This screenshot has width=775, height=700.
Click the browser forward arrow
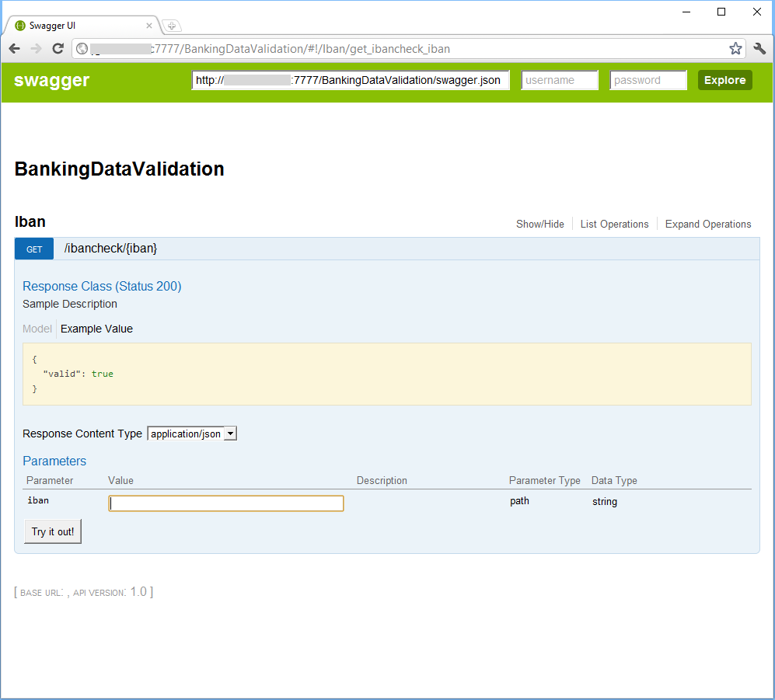pyautogui.click(x=36, y=49)
